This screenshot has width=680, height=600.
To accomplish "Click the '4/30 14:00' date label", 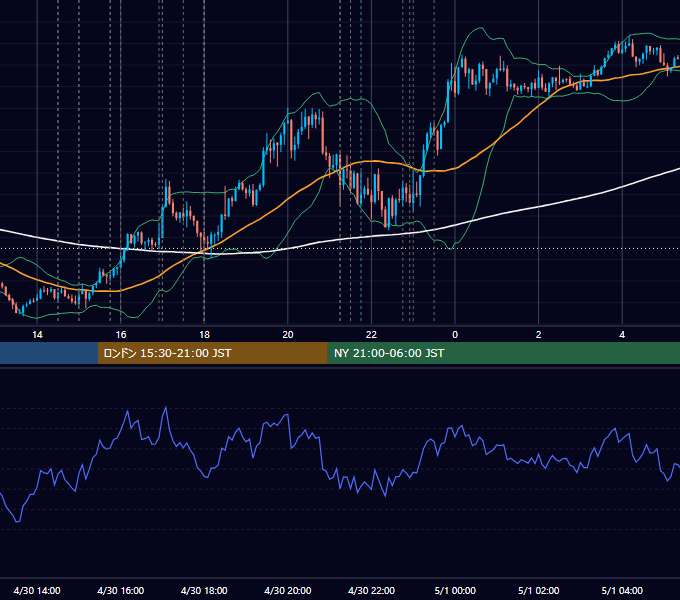I will coord(37,590).
